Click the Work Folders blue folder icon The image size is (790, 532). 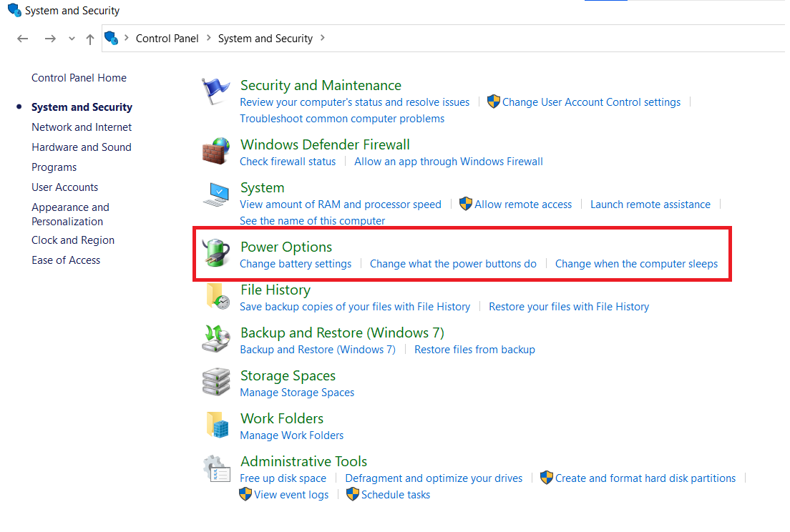click(215, 424)
